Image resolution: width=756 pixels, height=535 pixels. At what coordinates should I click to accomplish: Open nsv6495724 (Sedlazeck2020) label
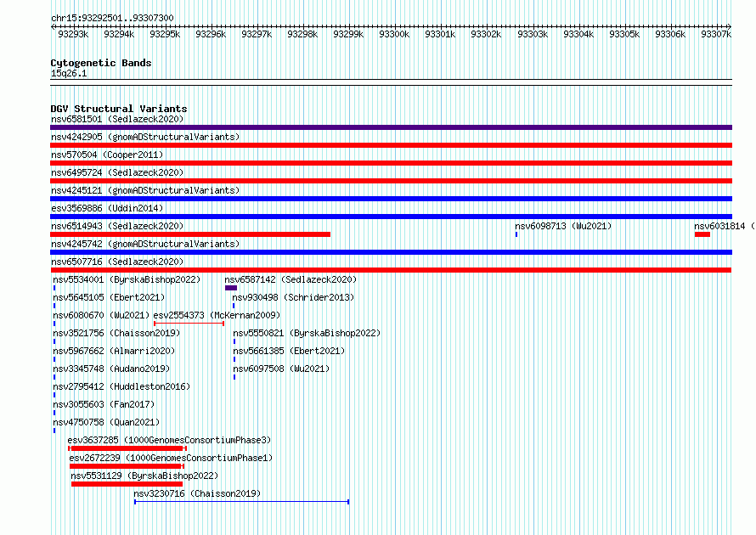pos(117,172)
